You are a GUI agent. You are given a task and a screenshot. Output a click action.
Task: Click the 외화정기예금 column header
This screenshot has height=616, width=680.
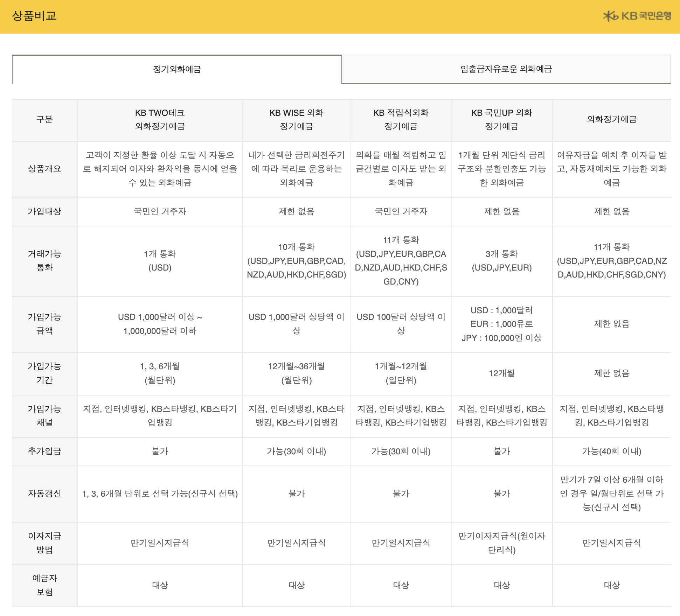click(612, 120)
